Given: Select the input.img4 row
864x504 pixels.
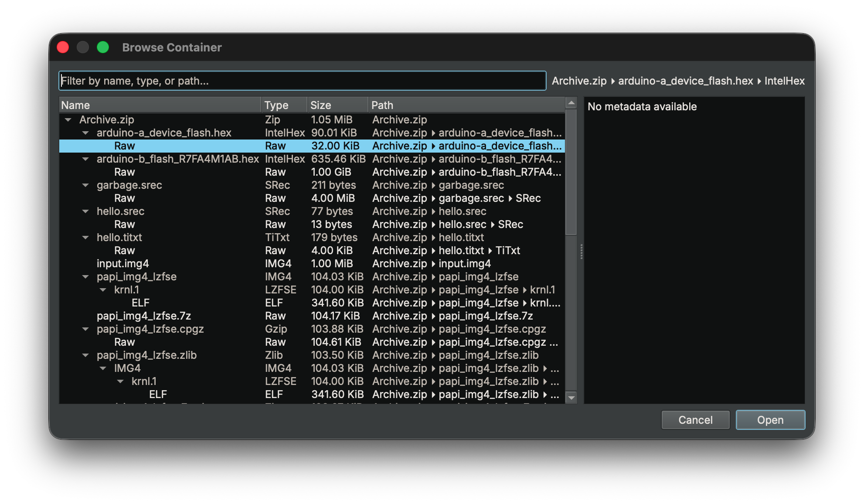Looking at the screenshot, I should click(123, 264).
